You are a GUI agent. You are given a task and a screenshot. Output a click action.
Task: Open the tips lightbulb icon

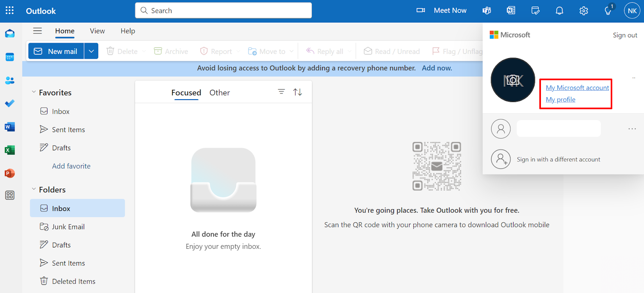(608, 10)
